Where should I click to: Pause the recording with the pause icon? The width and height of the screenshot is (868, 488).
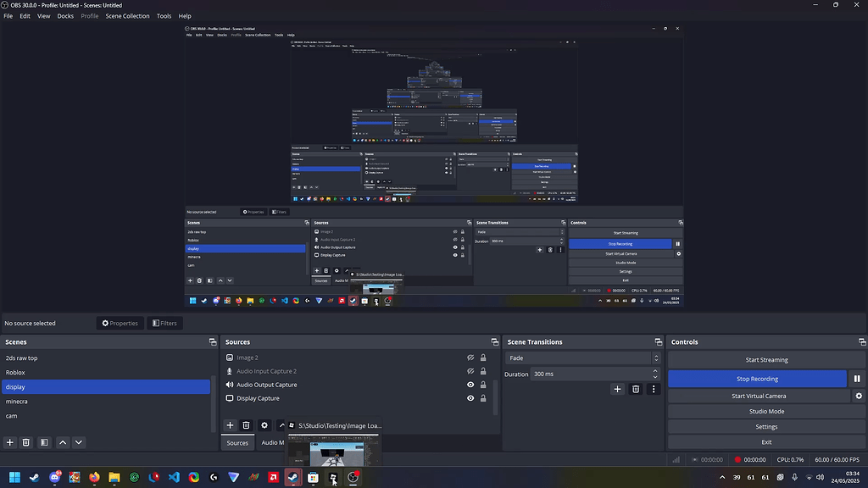pos(857,378)
